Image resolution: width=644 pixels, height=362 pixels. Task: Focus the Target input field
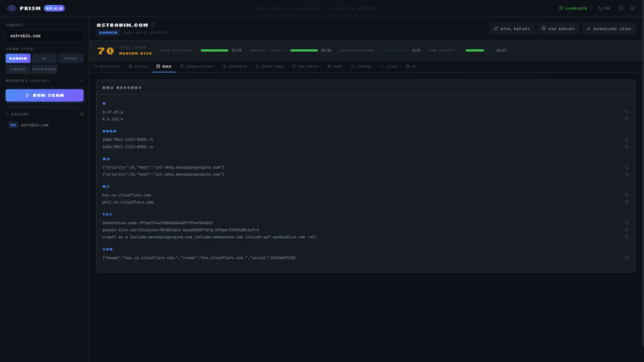click(45, 36)
